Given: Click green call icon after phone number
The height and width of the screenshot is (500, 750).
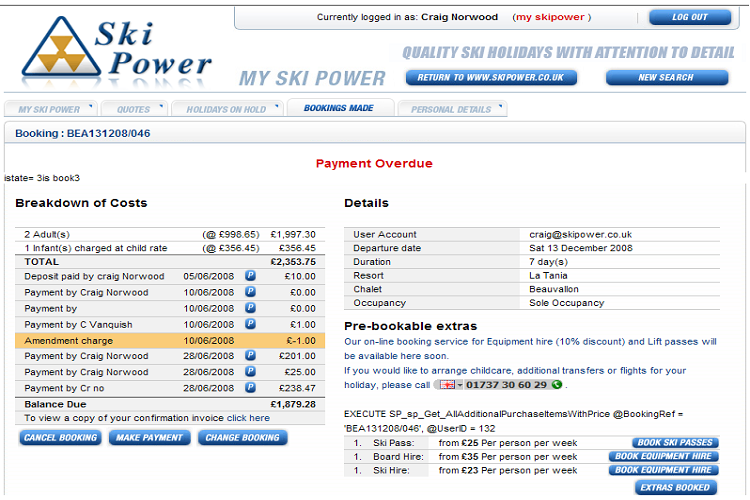Looking at the screenshot, I should pos(557,385).
